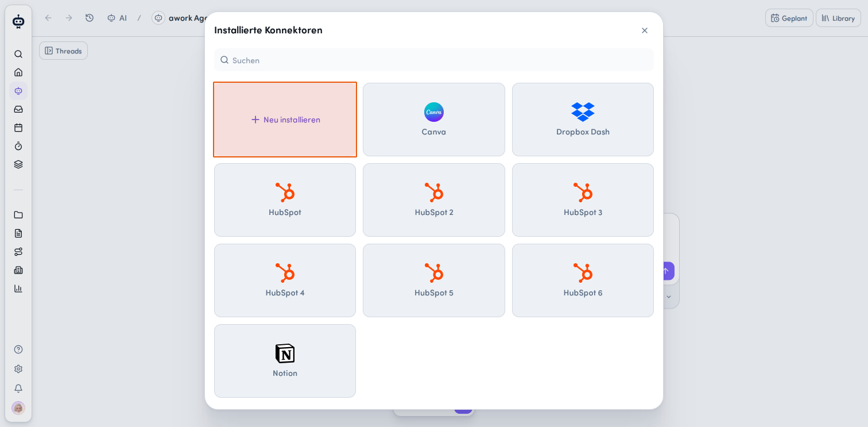Open the notifications bell icon
The width and height of the screenshot is (868, 427).
point(18,388)
